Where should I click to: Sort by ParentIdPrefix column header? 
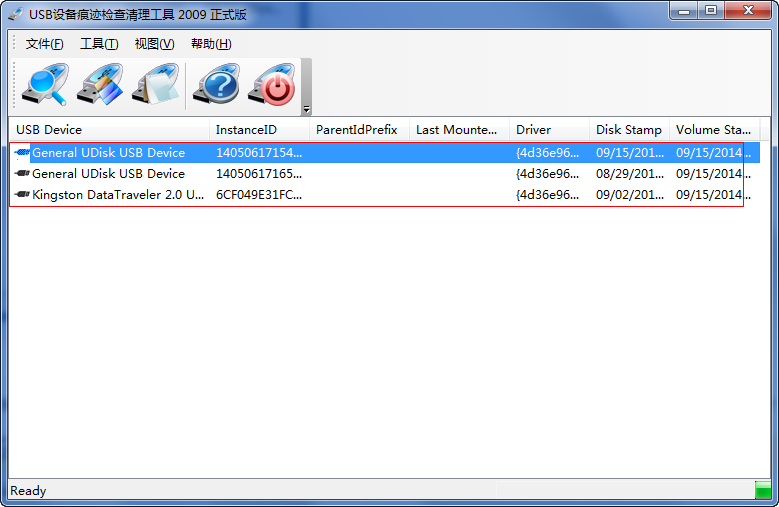click(x=359, y=130)
